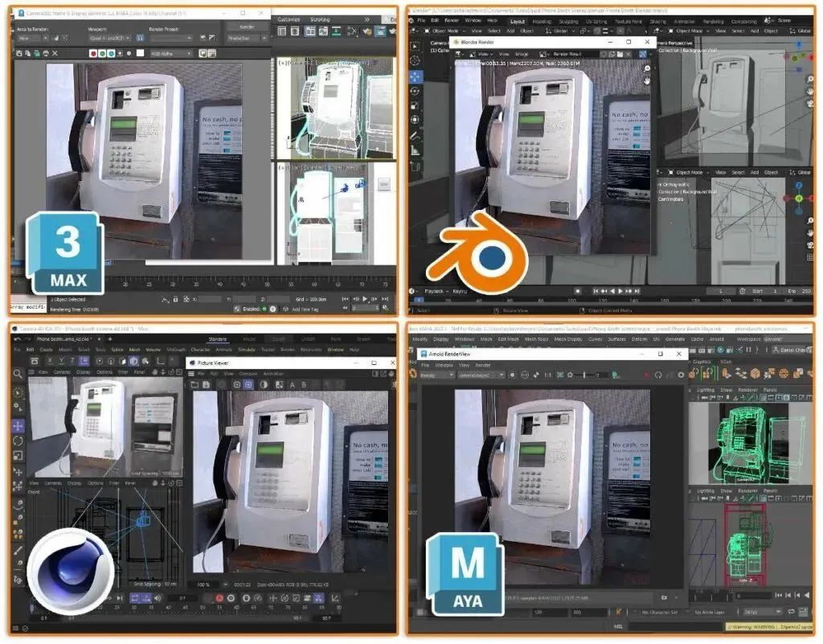The image size is (823, 644).
Task: Enable the green channel in 3ds Max render window
Action: coord(102,54)
